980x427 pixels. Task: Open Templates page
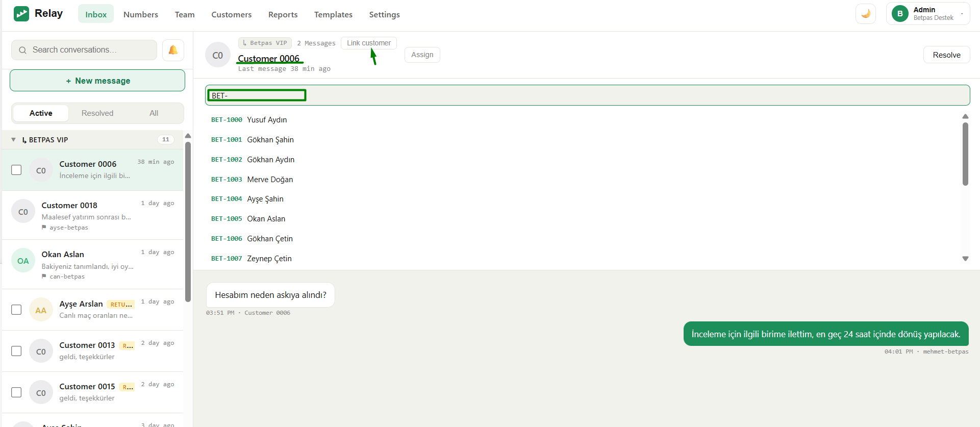pos(333,14)
